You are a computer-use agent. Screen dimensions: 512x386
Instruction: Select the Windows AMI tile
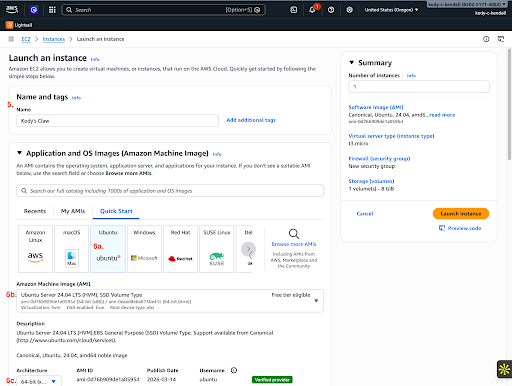(144, 249)
